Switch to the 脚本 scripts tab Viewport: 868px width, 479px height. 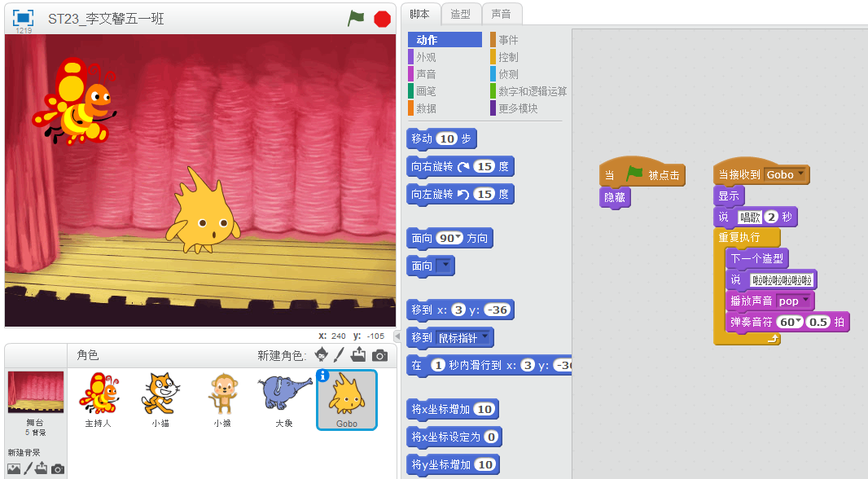coord(420,14)
